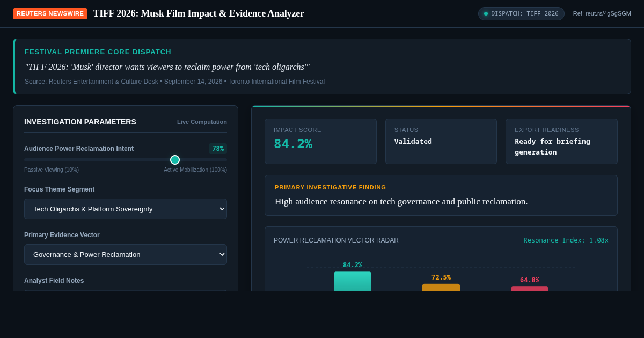Click the Export Readiness card
This screenshot has width=644, height=338.
[x=561, y=141]
